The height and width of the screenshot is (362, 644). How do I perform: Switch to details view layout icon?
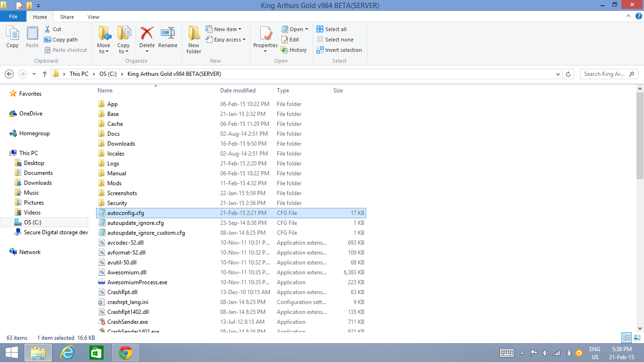[x=627, y=337]
